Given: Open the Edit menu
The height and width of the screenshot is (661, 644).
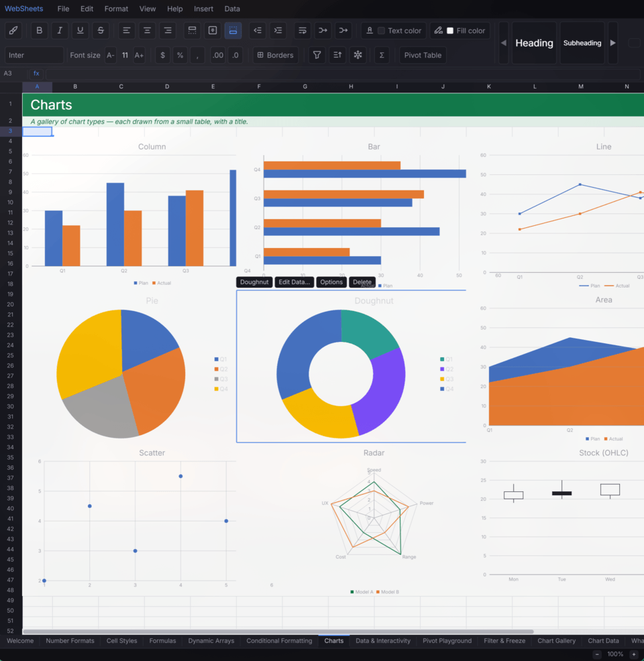Looking at the screenshot, I should tap(87, 9).
